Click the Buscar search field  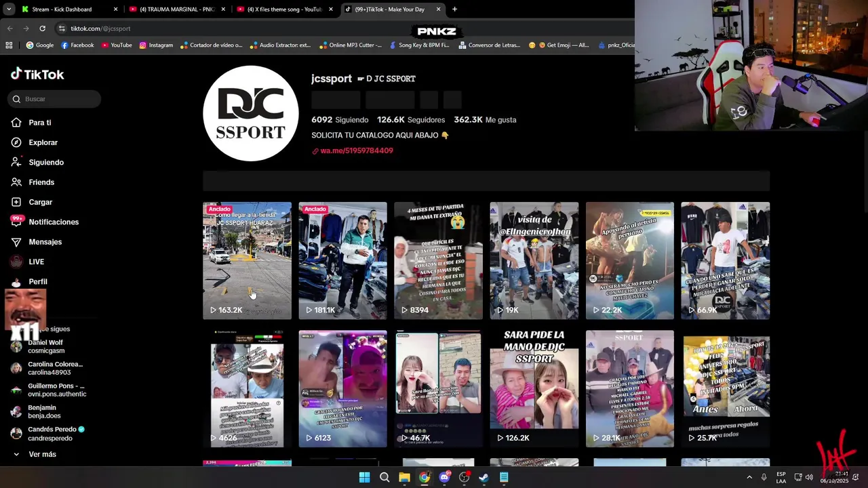coord(55,99)
